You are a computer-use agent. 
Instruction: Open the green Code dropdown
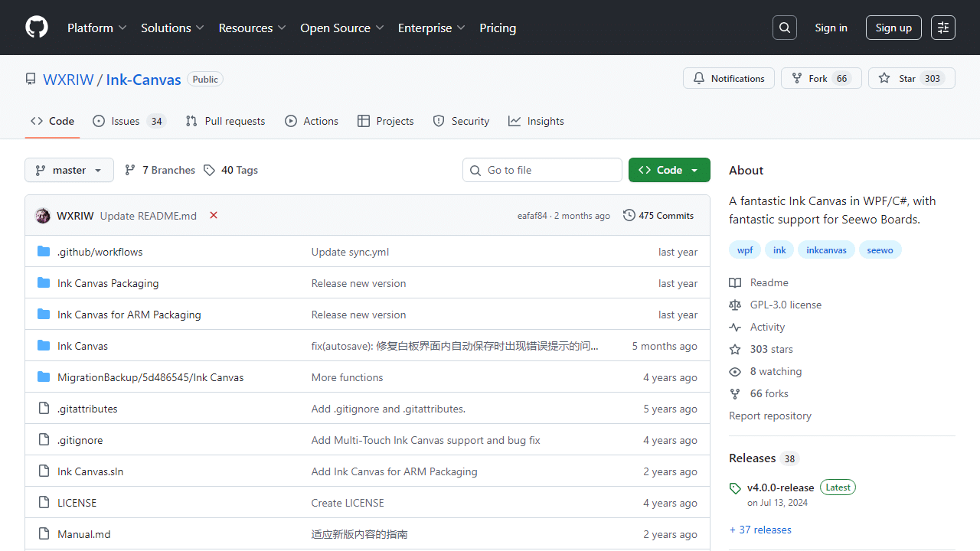pos(669,170)
